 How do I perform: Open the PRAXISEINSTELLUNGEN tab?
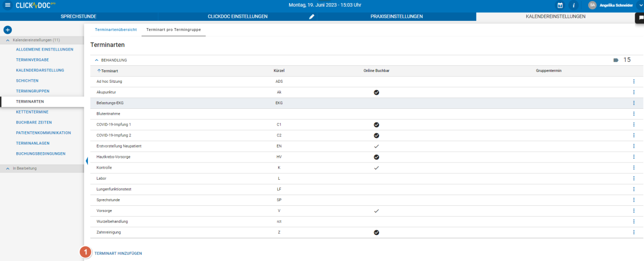coord(396,16)
